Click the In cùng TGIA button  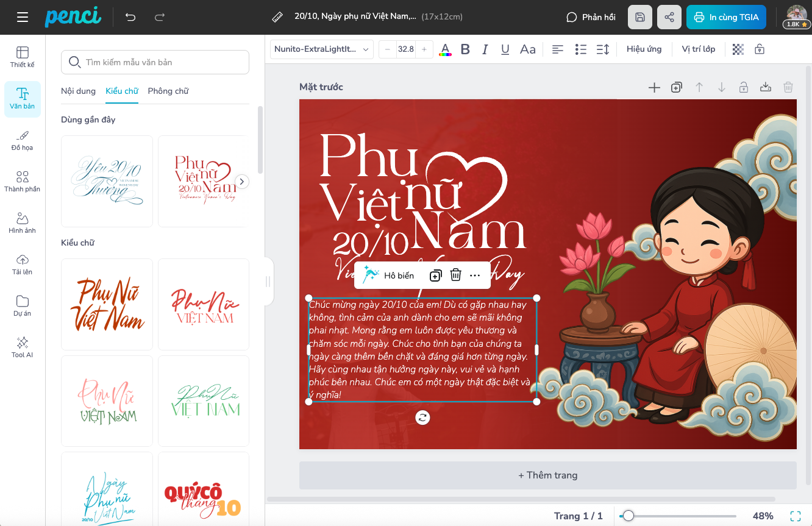pos(725,17)
